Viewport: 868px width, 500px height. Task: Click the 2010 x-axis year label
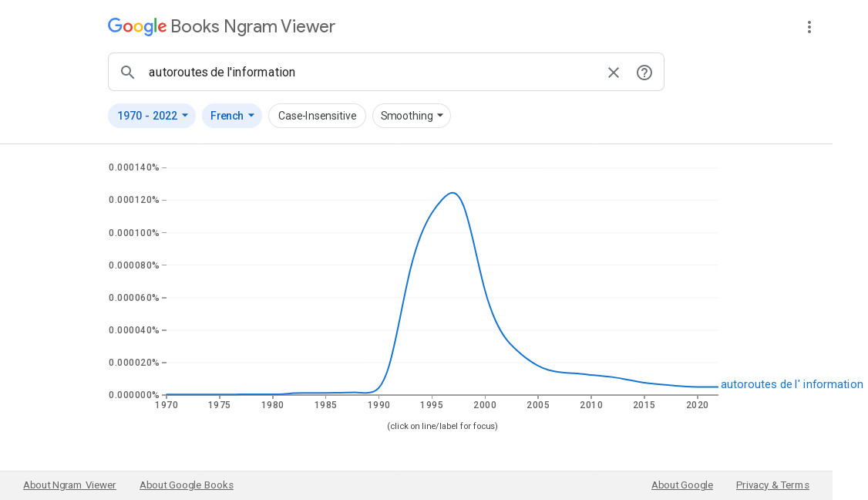click(591, 405)
